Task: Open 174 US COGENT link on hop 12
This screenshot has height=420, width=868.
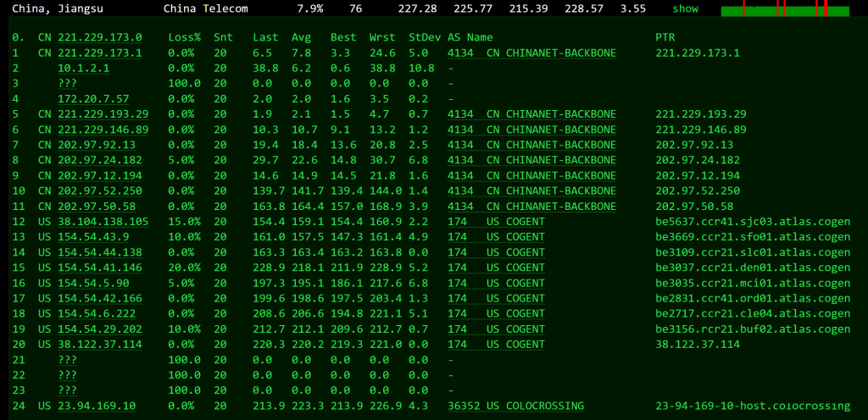Action: point(496,222)
